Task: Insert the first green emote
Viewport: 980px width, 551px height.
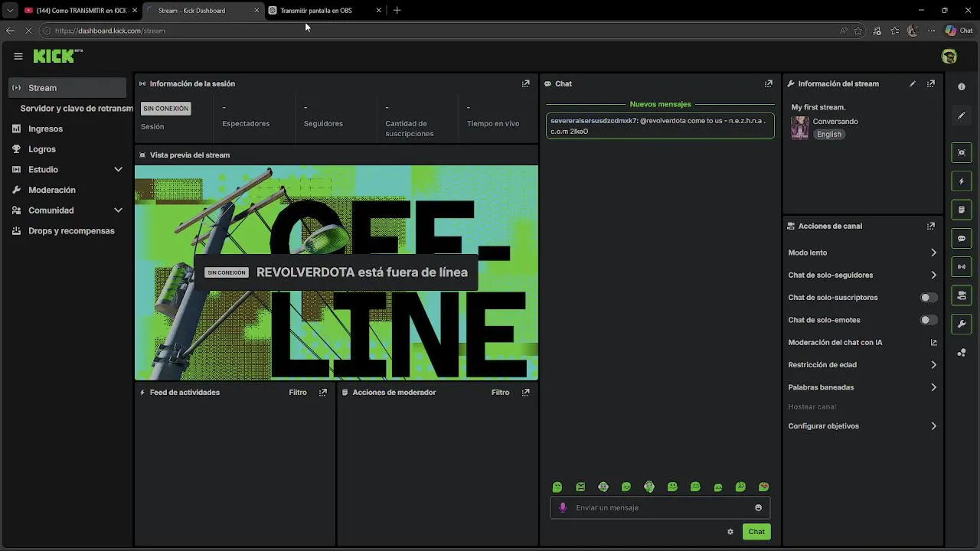Action: coord(557,487)
